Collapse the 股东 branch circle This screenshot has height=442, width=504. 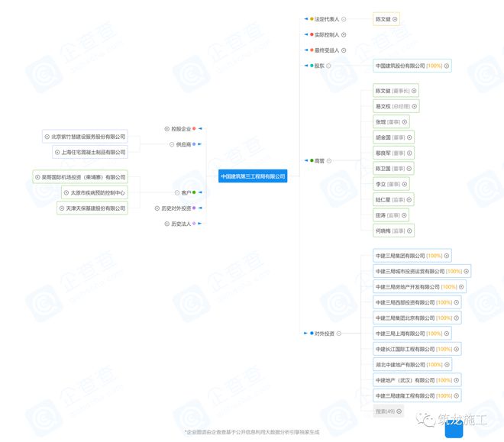click(x=328, y=66)
